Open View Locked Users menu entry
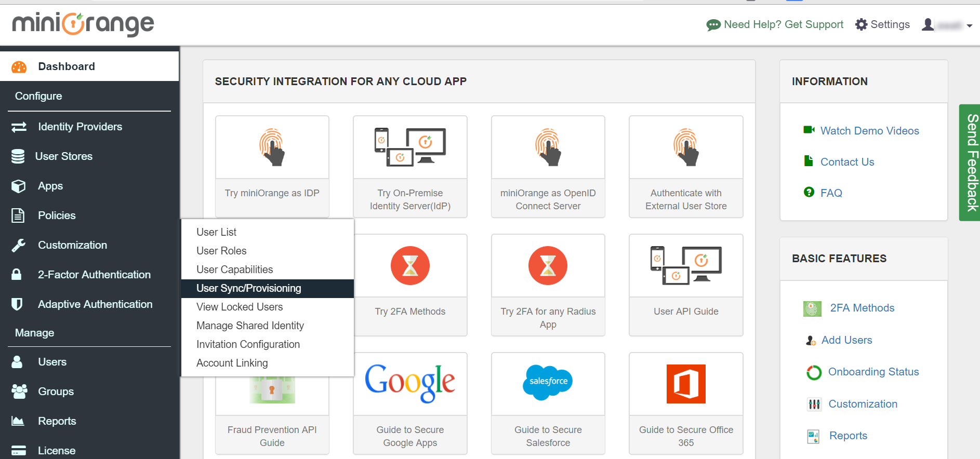 [240, 307]
